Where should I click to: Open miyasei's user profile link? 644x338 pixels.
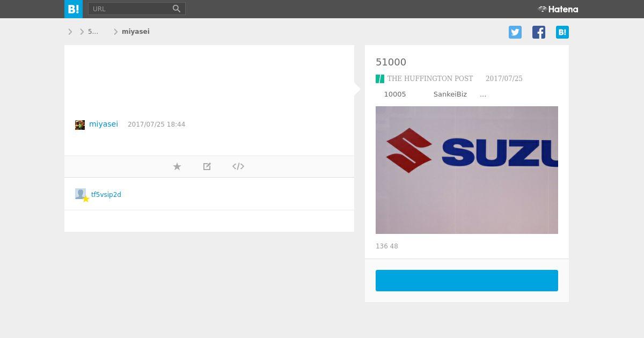(104, 124)
